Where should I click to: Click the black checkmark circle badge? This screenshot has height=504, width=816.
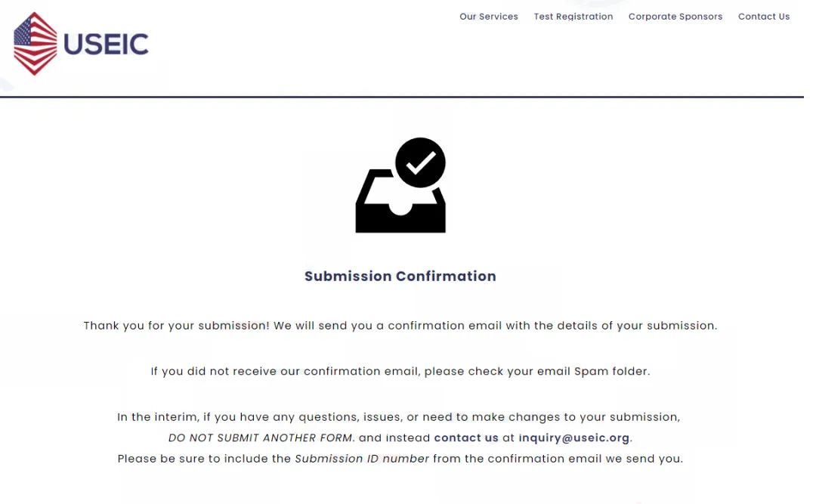click(x=421, y=162)
